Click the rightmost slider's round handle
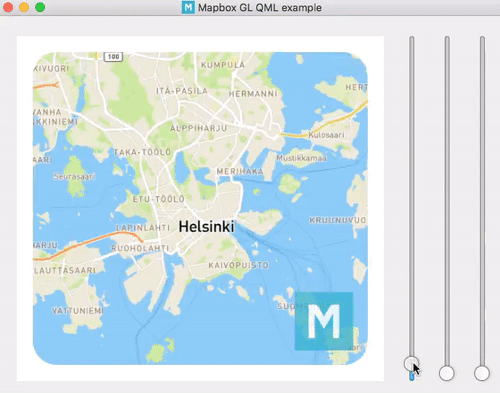Screen dimensions: 500x393 coord(482,373)
